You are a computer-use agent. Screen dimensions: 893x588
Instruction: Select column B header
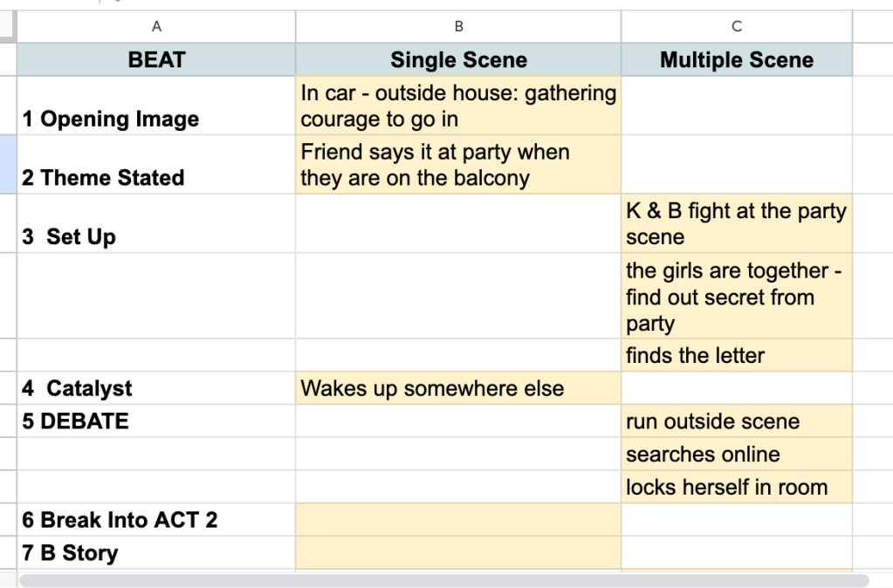pos(458,27)
